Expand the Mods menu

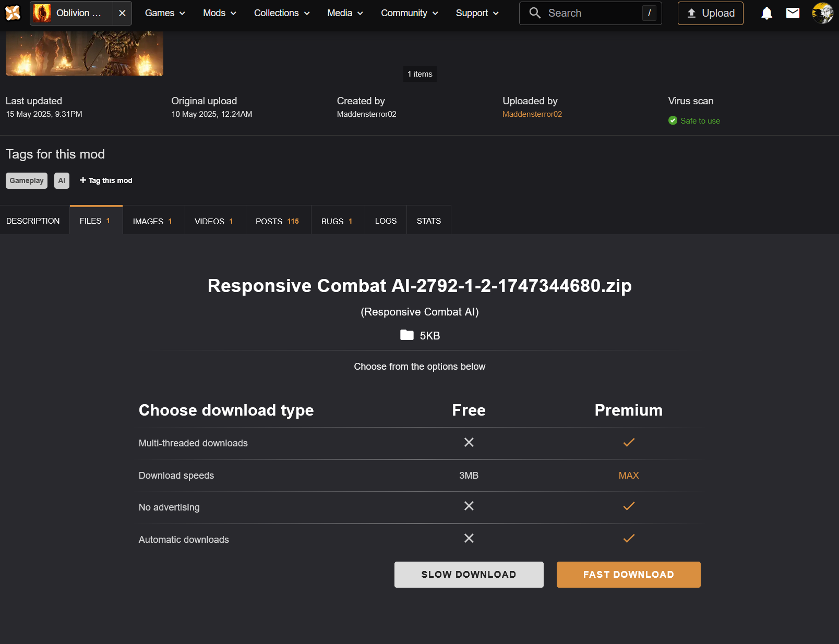click(220, 13)
